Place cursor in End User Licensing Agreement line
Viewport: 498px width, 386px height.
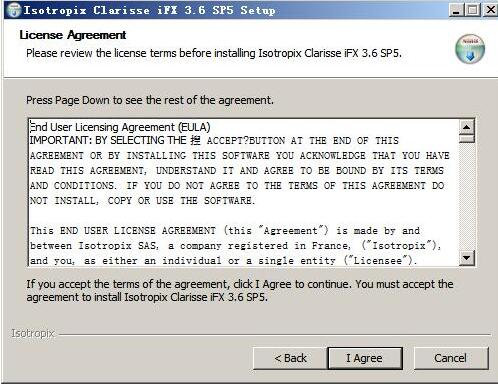tap(120, 127)
